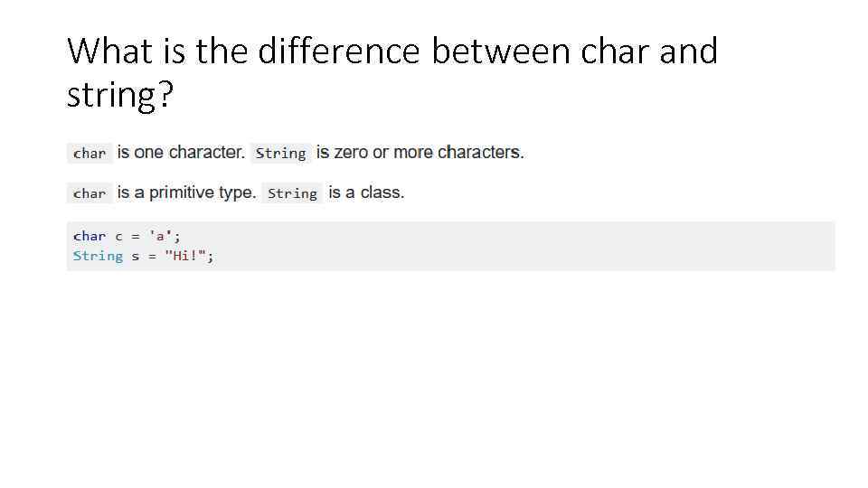Click the text "is one character."
This screenshot has height=488, width=868.
pyautogui.click(x=181, y=153)
